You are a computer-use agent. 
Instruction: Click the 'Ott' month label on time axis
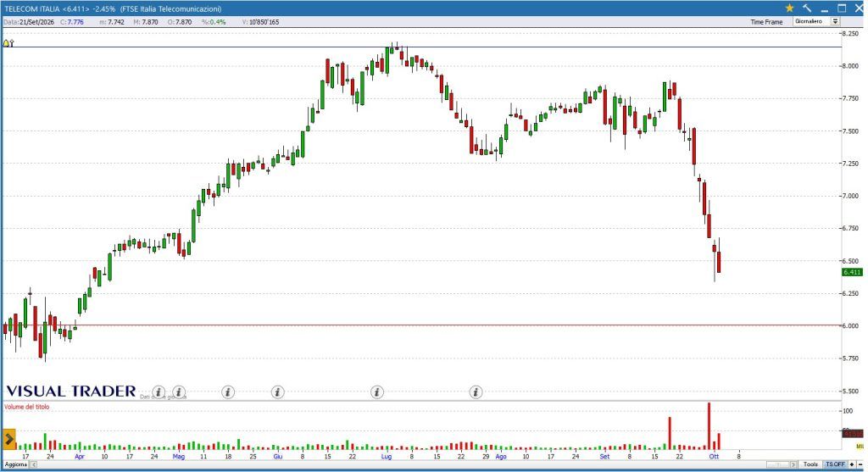(714, 457)
